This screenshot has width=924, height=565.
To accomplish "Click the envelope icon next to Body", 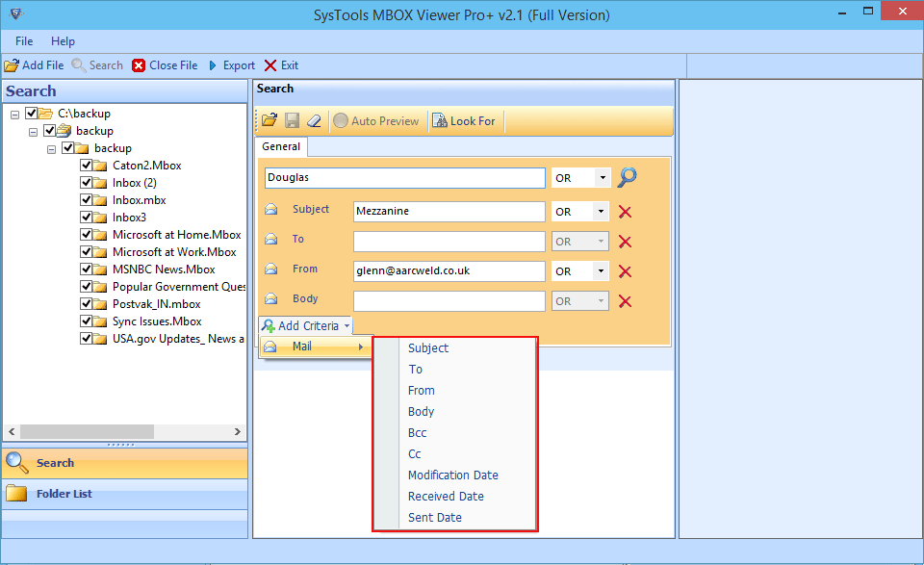I will (x=271, y=298).
